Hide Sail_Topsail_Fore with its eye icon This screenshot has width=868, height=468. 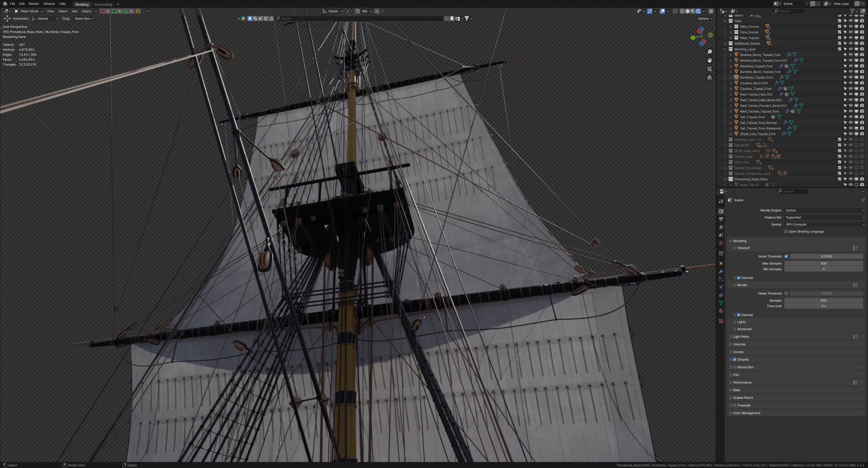pyautogui.click(x=851, y=117)
